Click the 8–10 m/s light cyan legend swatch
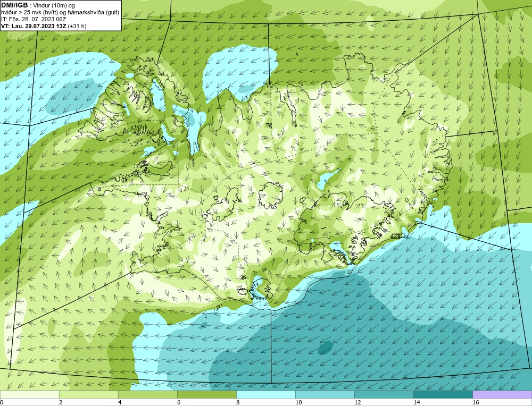This screenshot has height=406, width=532. point(265,394)
